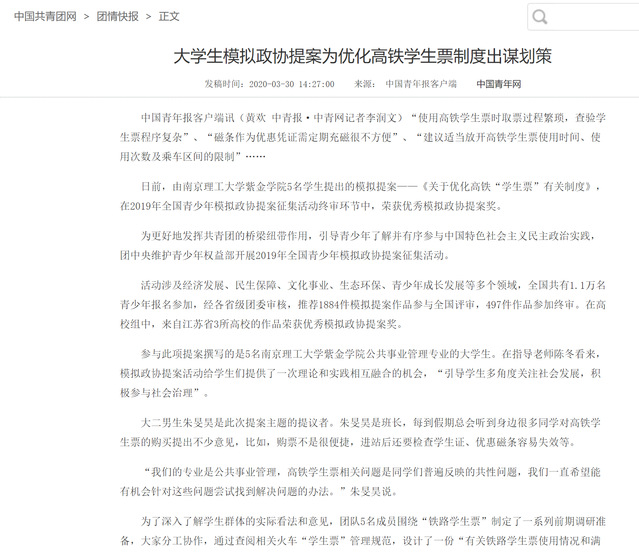Select the 正文 breadcrumb item
The height and width of the screenshot is (553, 639).
170,17
